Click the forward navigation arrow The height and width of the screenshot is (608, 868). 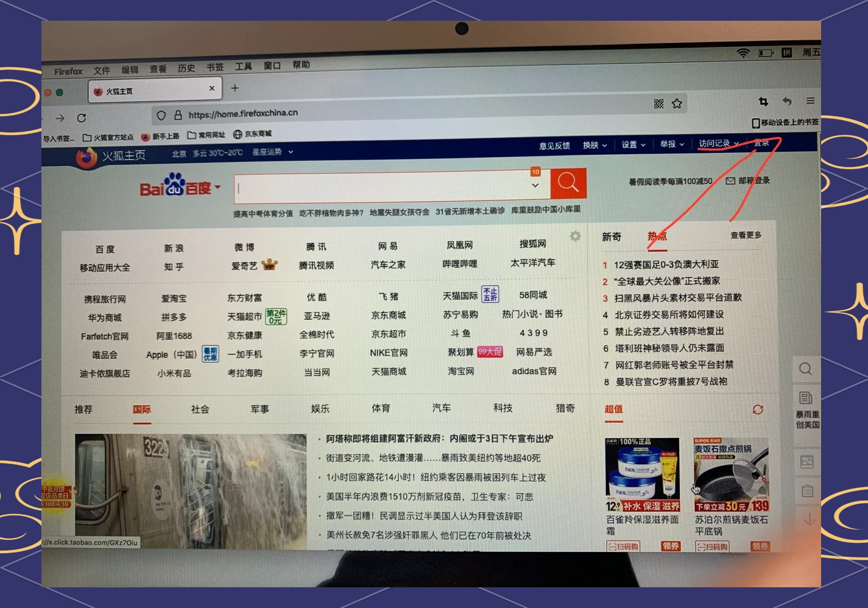click(x=60, y=118)
